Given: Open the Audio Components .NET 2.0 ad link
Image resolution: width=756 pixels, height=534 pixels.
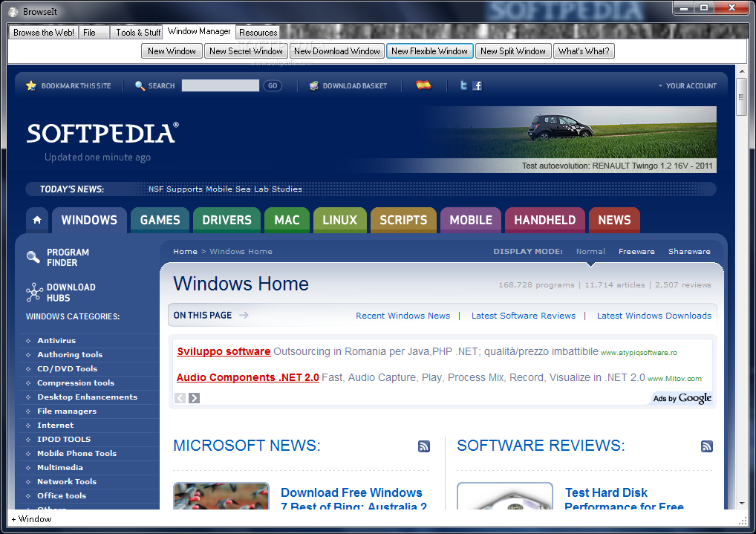Looking at the screenshot, I should (x=248, y=377).
